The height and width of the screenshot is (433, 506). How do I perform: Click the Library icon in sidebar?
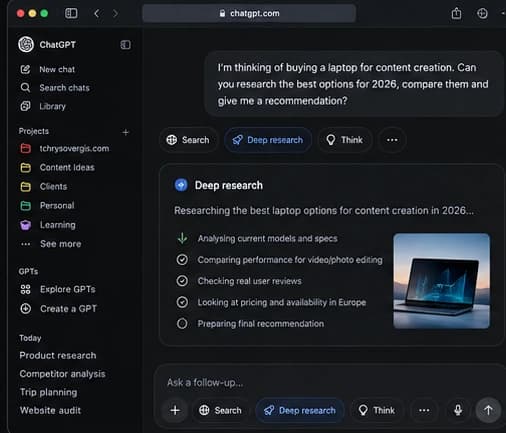[26, 106]
